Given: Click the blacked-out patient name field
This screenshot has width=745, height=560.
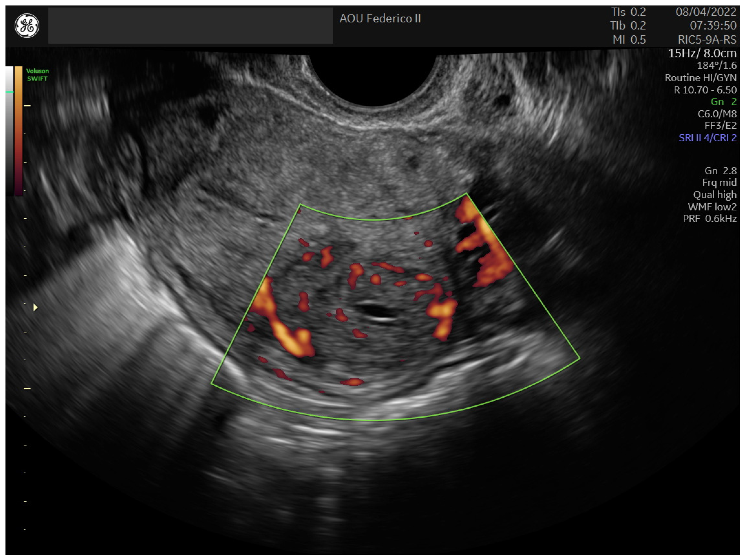Looking at the screenshot, I should pyautogui.click(x=191, y=25).
